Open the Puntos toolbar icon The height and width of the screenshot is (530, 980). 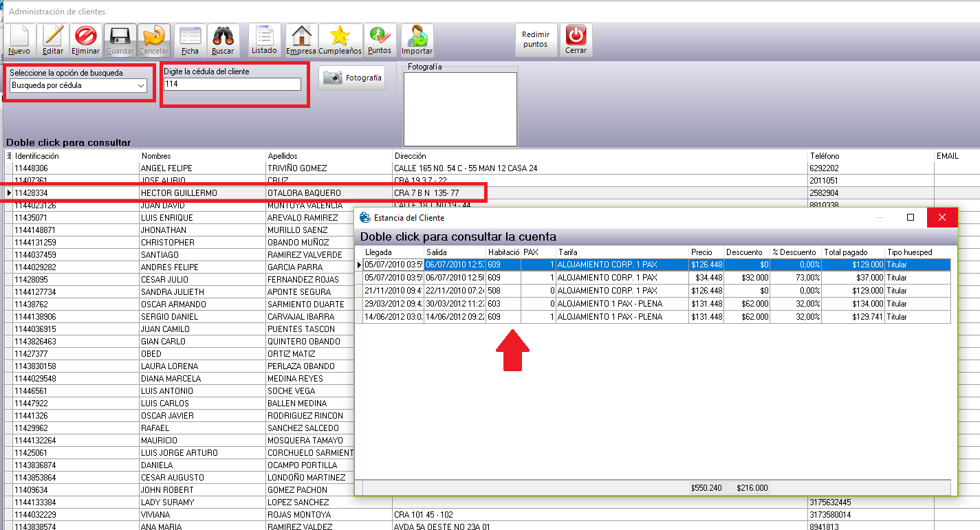(379, 40)
